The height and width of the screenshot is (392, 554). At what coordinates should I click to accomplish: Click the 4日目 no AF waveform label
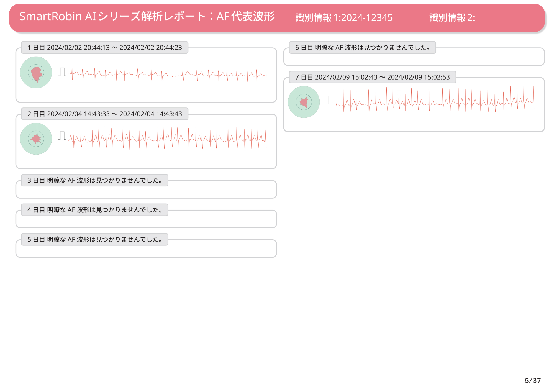[95, 210]
